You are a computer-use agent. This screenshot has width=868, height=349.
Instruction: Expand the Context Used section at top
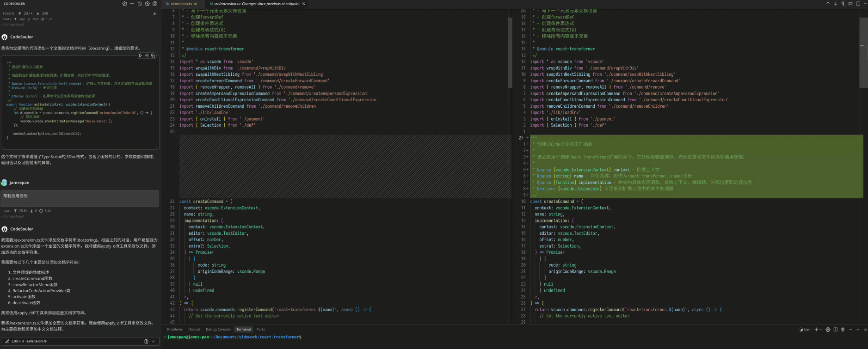point(13,24)
